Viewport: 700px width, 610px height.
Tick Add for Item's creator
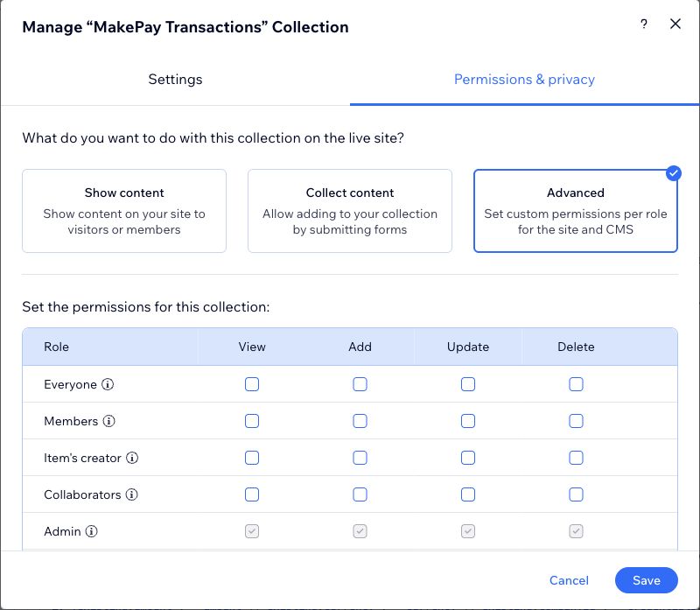(x=360, y=457)
